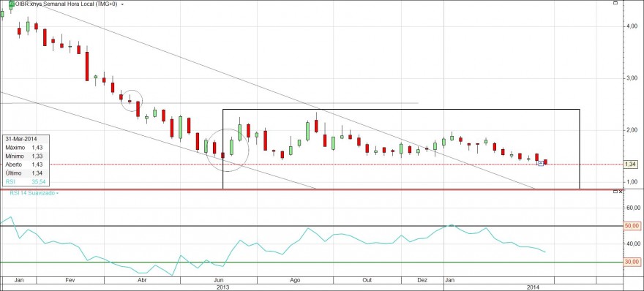Click the 2014 year label on time axis

(x=533, y=287)
